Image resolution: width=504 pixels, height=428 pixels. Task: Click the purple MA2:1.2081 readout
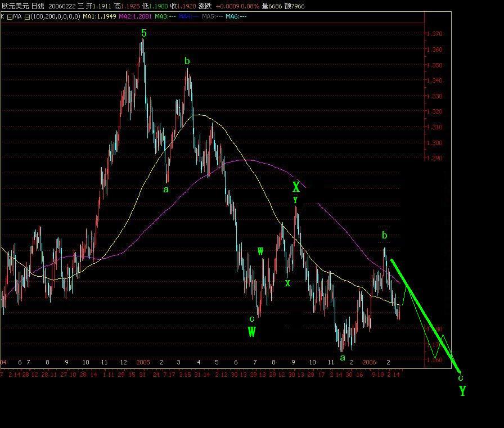(x=135, y=16)
